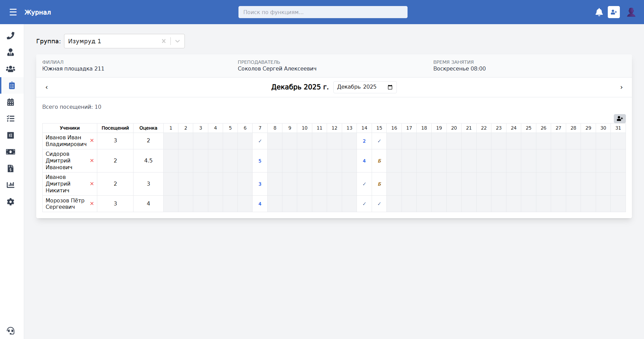Open the settings gear in sidebar
This screenshot has height=339, width=644.
coord(11,202)
